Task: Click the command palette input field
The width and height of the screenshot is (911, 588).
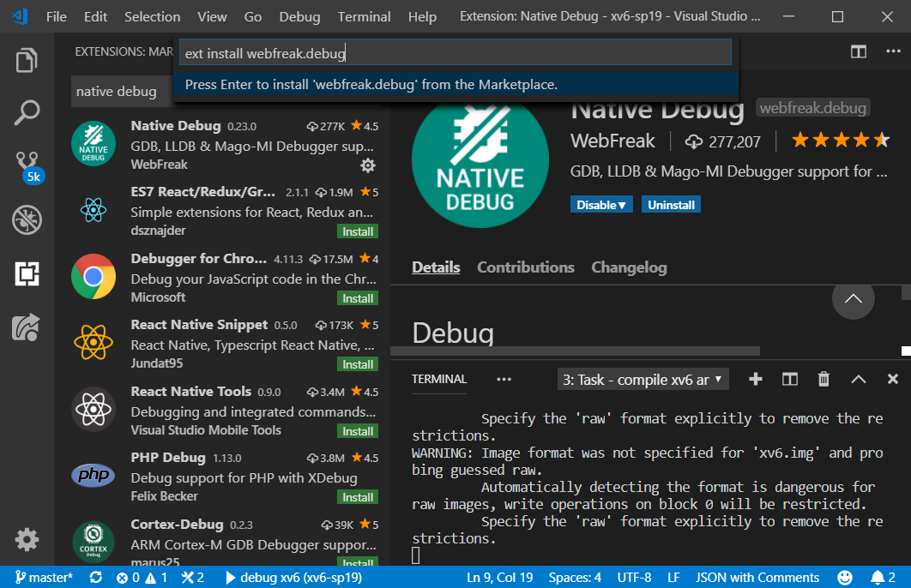Action: coord(455,53)
